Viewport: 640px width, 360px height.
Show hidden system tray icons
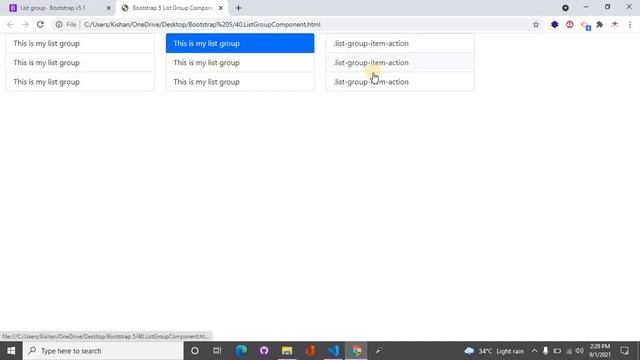click(534, 351)
